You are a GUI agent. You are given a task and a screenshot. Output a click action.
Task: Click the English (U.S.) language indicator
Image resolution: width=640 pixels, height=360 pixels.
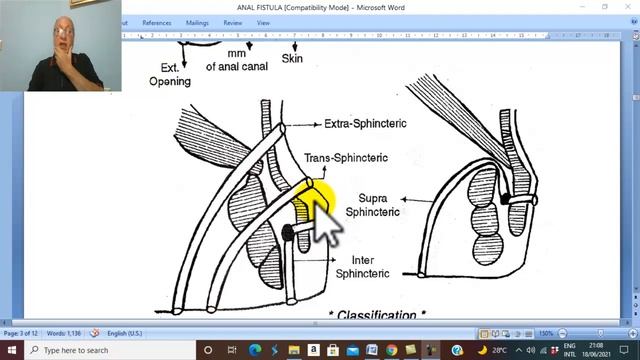click(125, 333)
